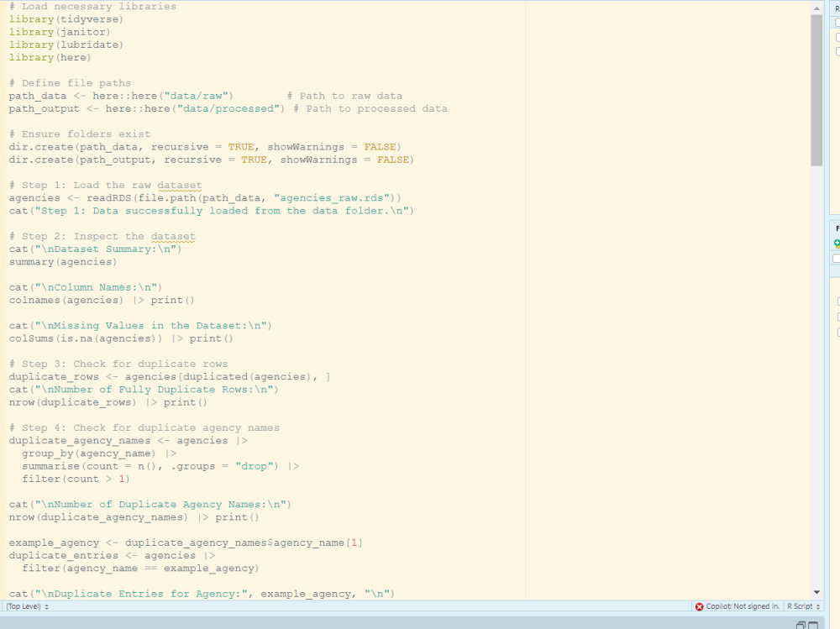Open the R Script file type dropdown
Viewport: 840px width, 629px height.
point(804,606)
